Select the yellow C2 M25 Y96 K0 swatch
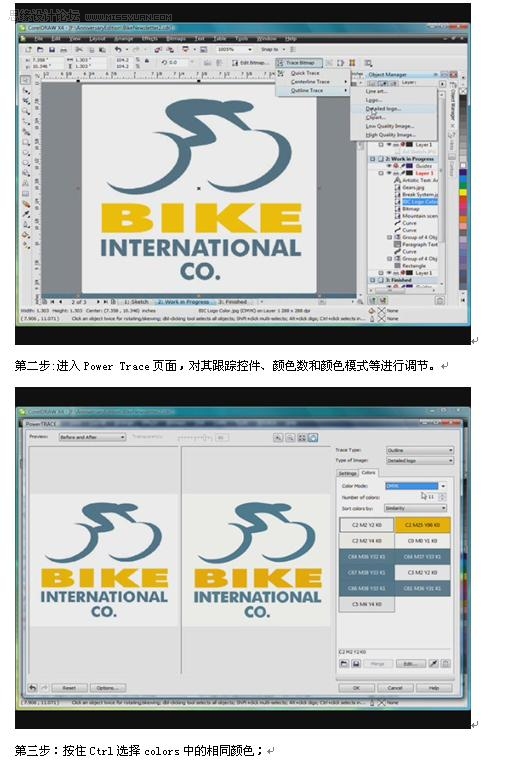This screenshot has width=514, height=765. tap(422, 525)
